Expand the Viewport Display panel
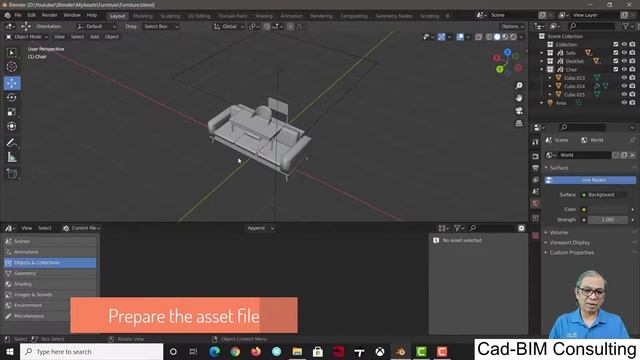Screen dimensions: 640x360 click(x=569, y=242)
